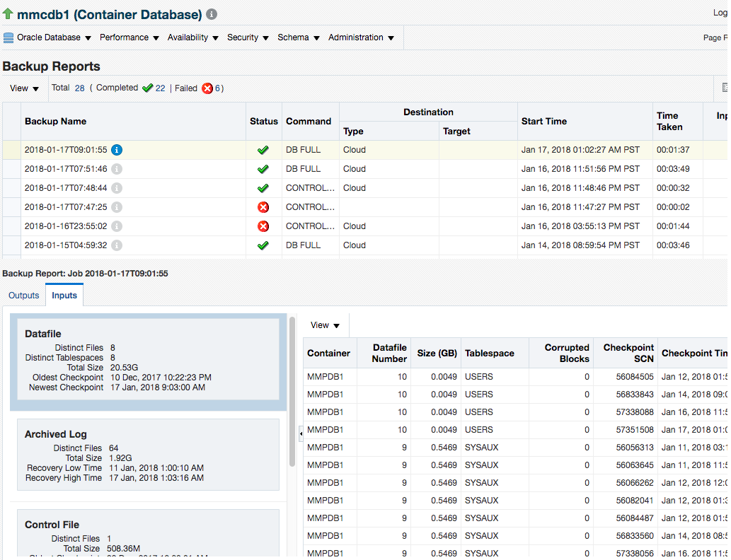This screenshot has width=731, height=560.
Task: Open the Backup Reports View dropdown
Action: [x=24, y=88]
